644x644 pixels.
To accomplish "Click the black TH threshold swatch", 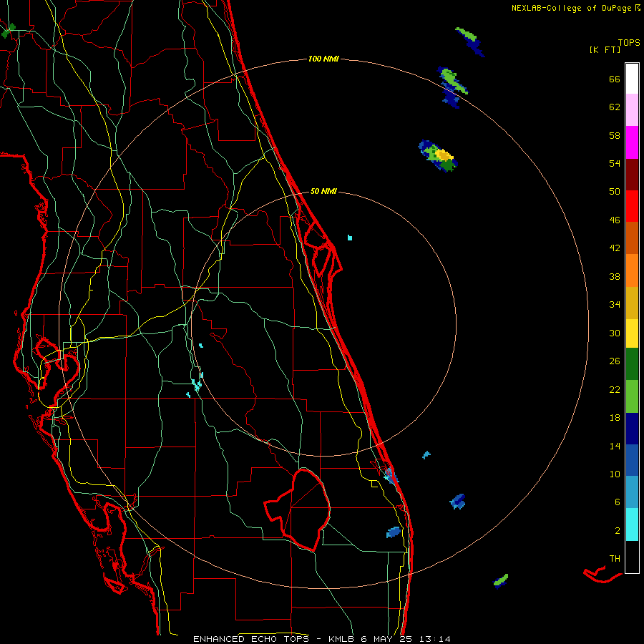I will click(632, 557).
